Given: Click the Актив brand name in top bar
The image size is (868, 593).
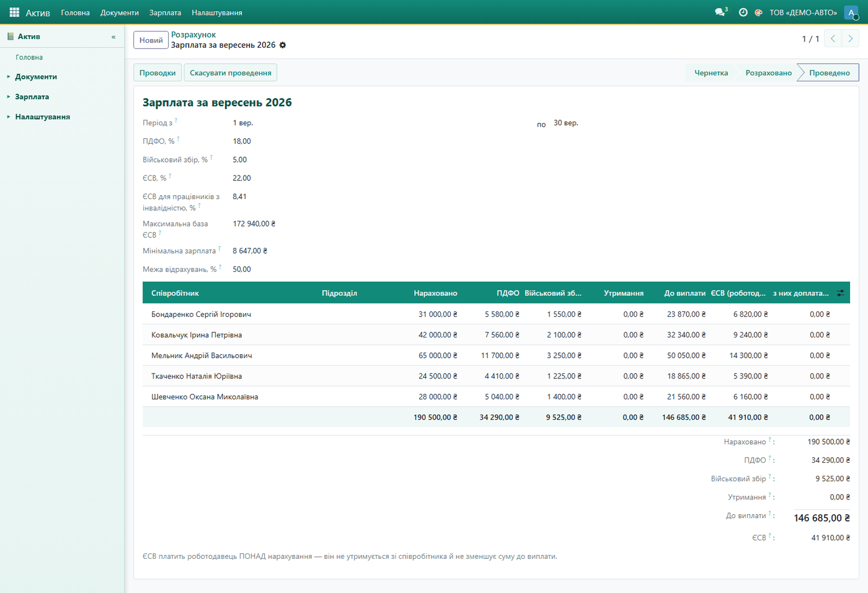Looking at the screenshot, I should (x=38, y=12).
